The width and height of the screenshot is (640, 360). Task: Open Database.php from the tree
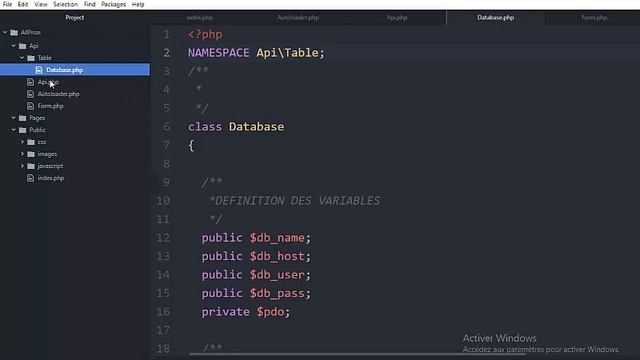click(x=64, y=70)
